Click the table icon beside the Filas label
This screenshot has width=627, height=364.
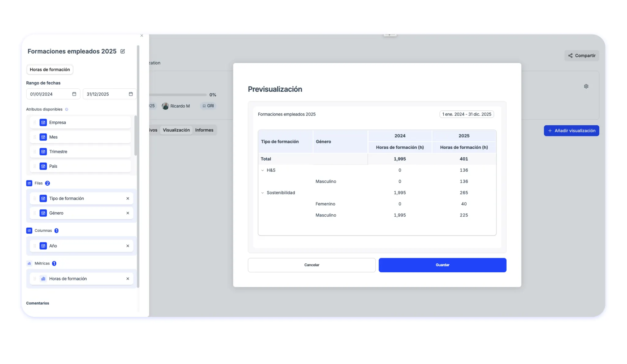(x=29, y=183)
